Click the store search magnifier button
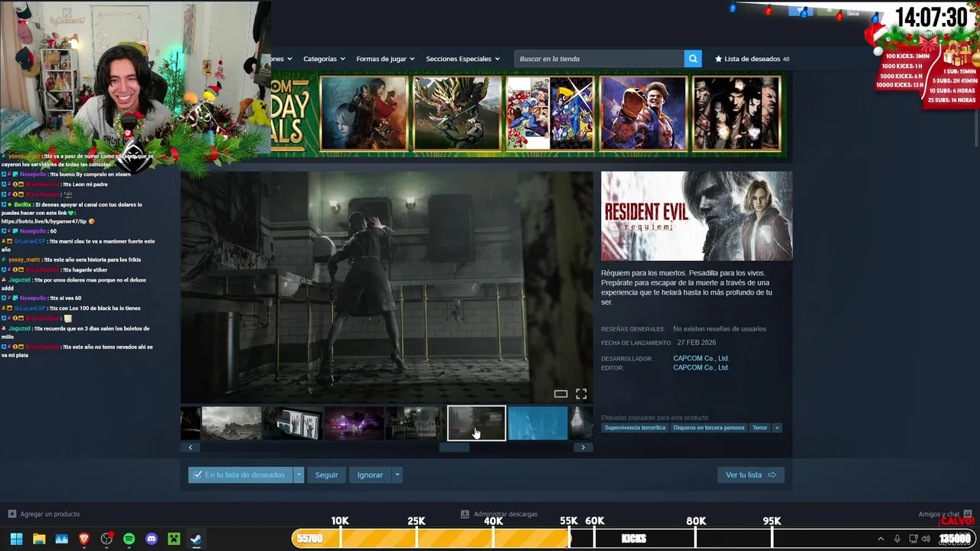The width and height of the screenshot is (980, 551). pyautogui.click(x=693, y=59)
